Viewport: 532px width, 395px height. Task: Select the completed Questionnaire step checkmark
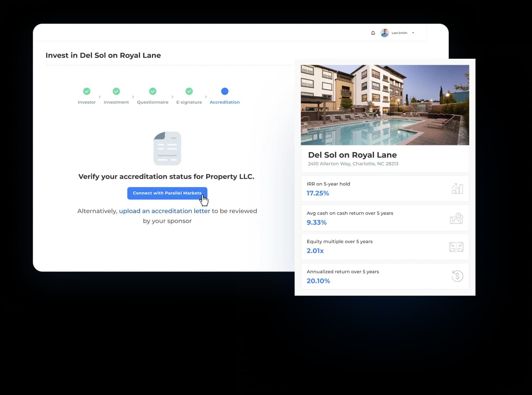(153, 91)
